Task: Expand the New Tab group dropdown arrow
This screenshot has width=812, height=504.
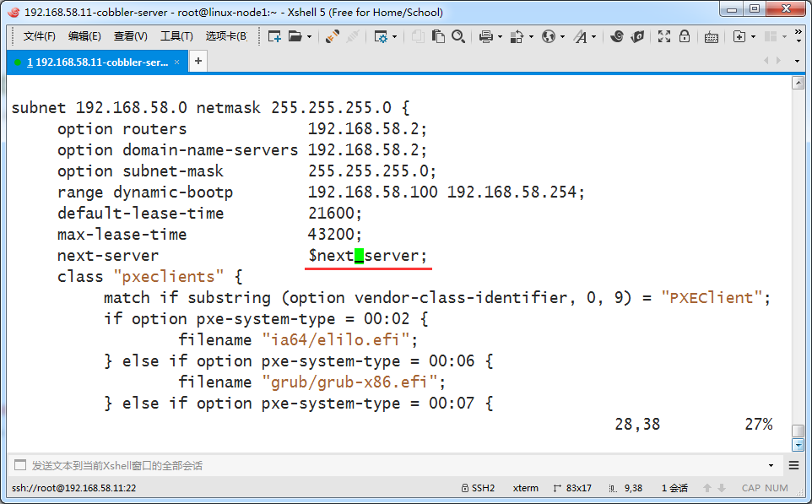Action: pos(753,37)
